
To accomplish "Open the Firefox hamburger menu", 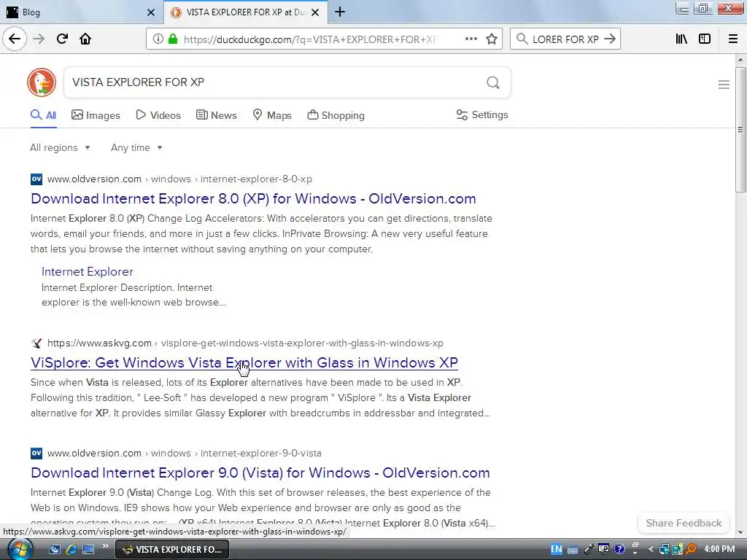I will point(732,39).
